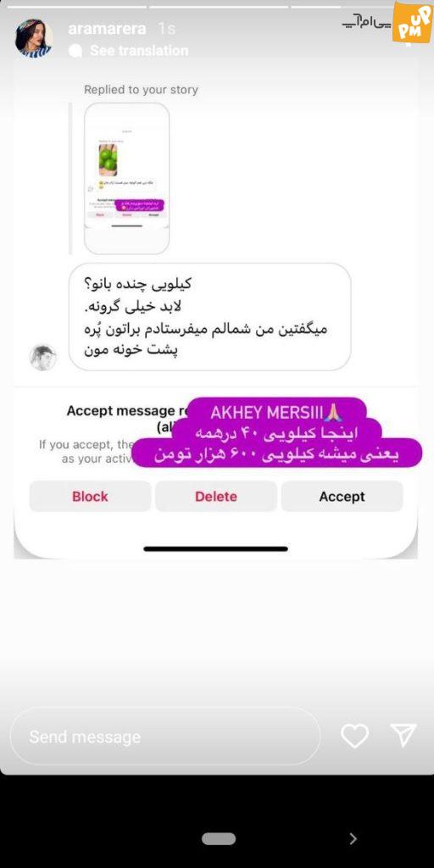Viewport: 434px width, 868px height.
Task: Open the replied story thumbnail preview
Action: (127, 178)
